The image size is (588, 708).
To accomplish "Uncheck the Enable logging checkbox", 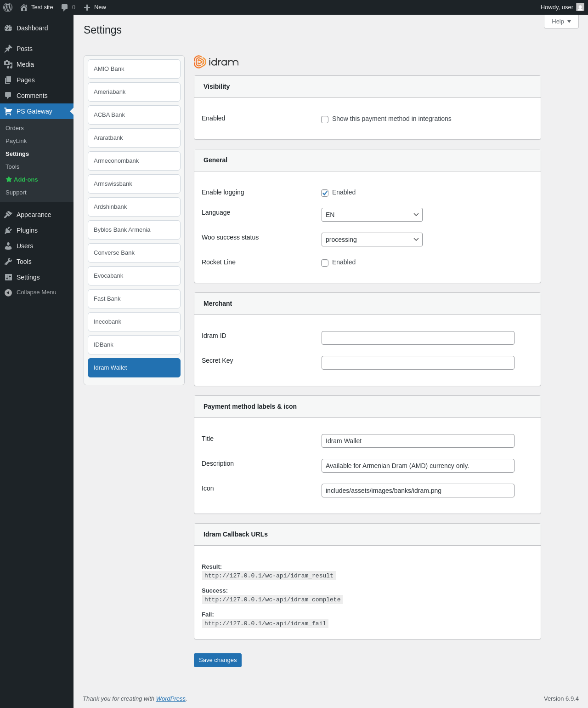I will pyautogui.click(x=325, y=193).
